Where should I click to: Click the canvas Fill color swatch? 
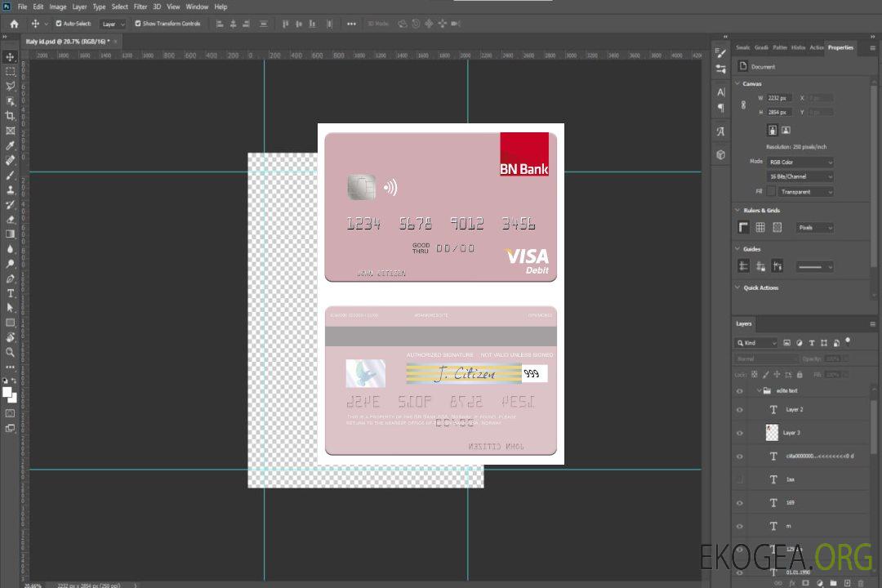click(771, 192)
